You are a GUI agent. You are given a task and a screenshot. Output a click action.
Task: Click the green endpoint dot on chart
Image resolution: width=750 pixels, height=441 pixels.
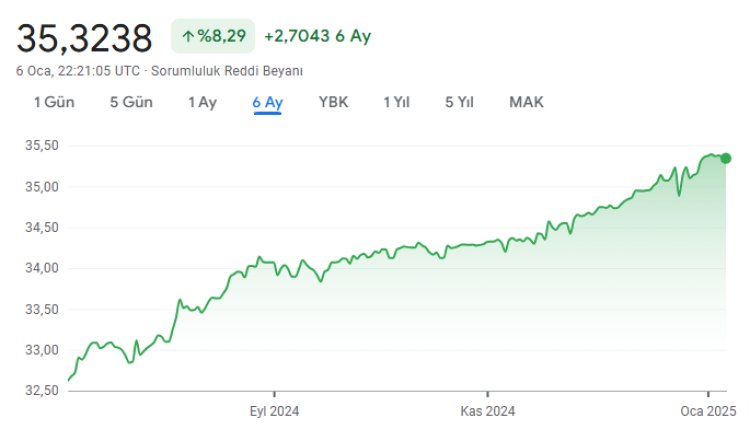(726, 158)
